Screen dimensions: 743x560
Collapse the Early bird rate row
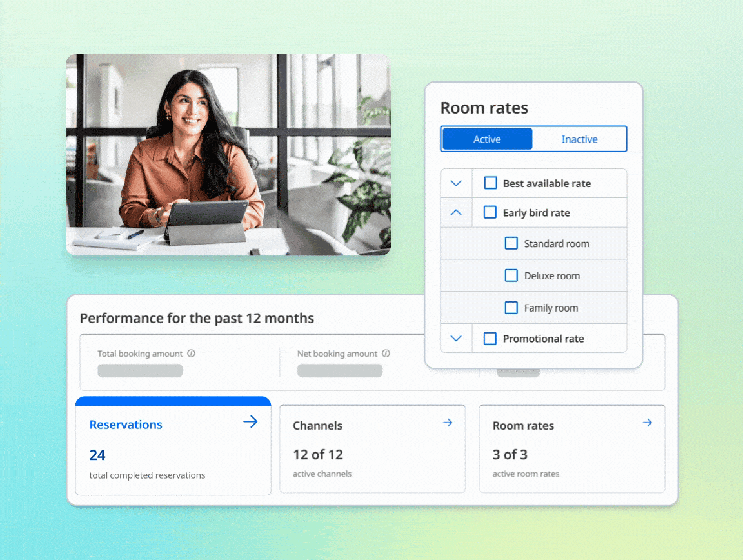tap(456, 212)
